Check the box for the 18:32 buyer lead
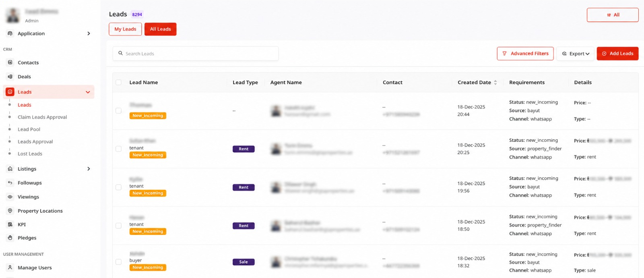 tap(118, 262)
